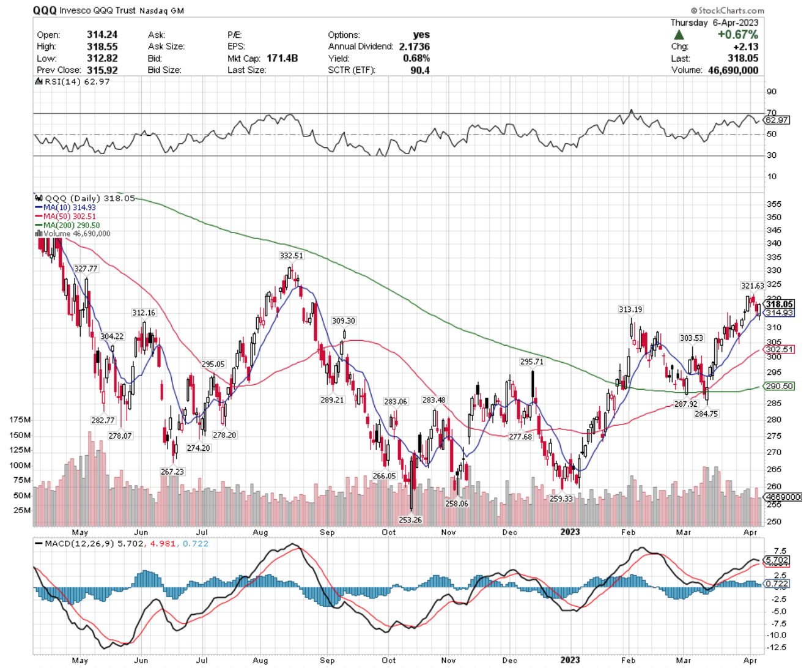The height and width of the screenshot is (668, 812).
Task: Click the +0.67% percent change
Action: 738,35
